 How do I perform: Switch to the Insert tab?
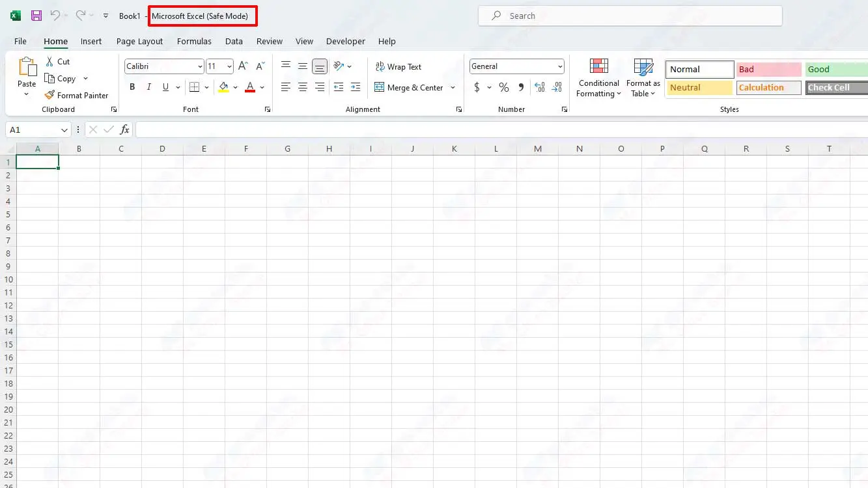coord(91,41)
